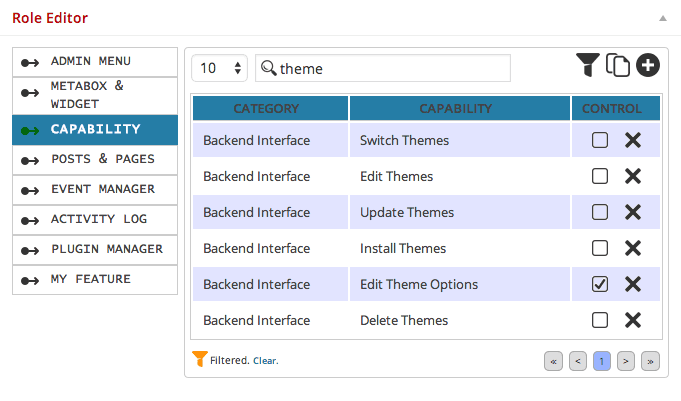The width and height of the screenshot is (681, 401).
Task: Switch to Plugin Manager tab
Action: coord(95,250)
